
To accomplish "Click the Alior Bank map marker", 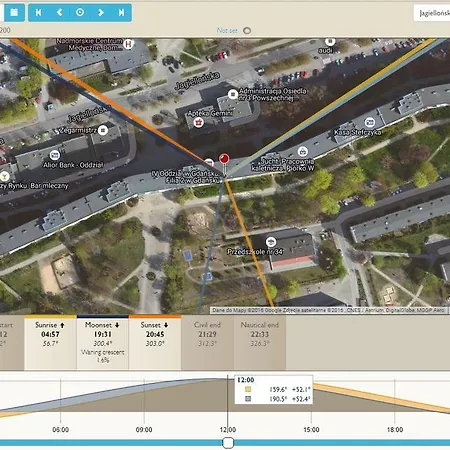I will (x=55, y=155).
